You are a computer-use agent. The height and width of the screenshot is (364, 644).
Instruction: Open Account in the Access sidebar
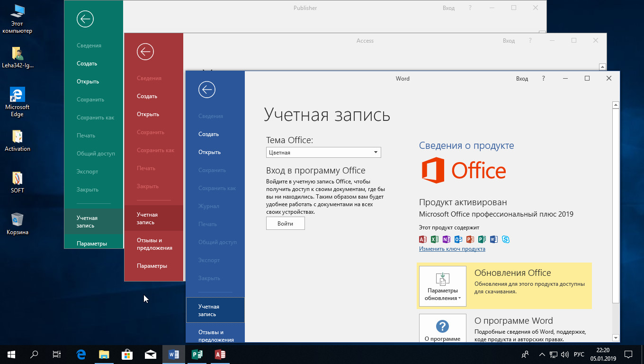(x=154, y=218)
